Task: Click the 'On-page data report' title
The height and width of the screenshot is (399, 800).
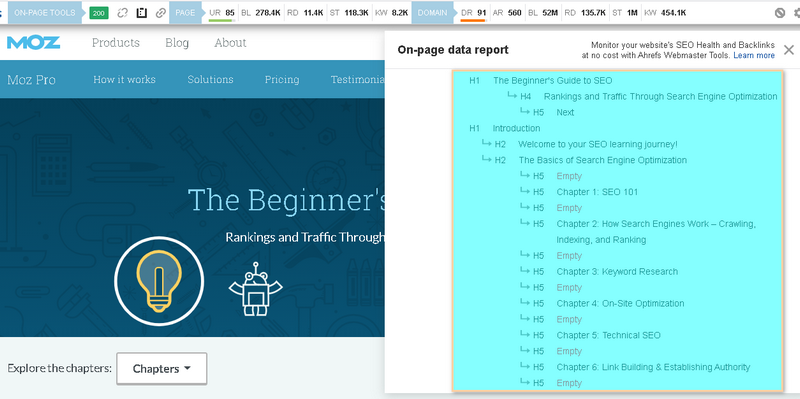Action: pyautogui.click(x=453, y=50)
